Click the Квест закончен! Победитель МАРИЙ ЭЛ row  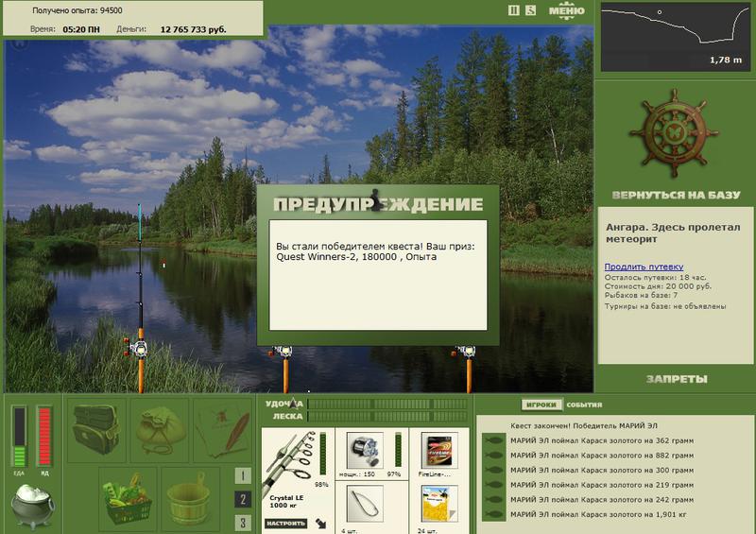click(584, 426)
